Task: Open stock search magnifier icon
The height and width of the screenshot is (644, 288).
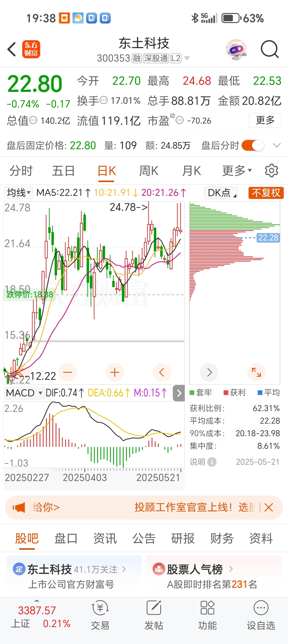Action: point(270,49)
